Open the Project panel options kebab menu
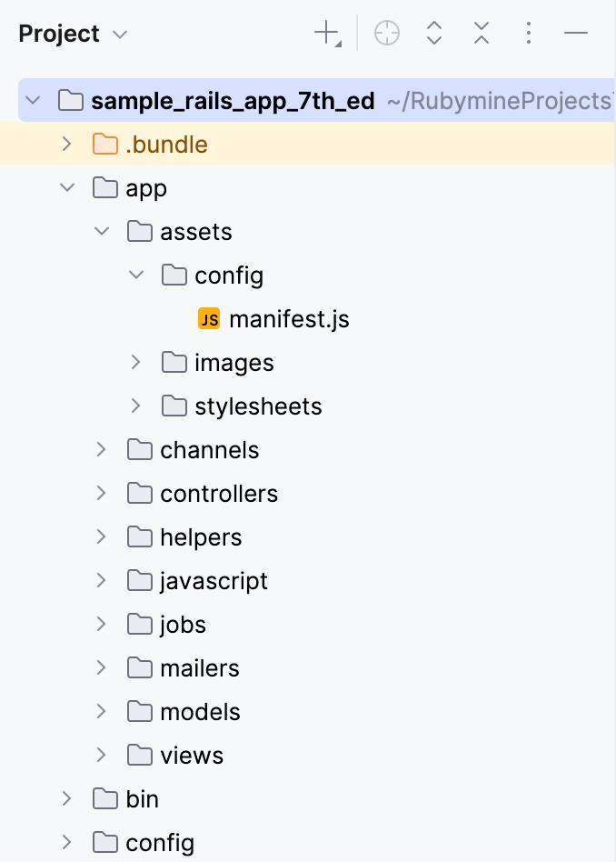Viewport: 616px width, 862px height. coord(529,35)
